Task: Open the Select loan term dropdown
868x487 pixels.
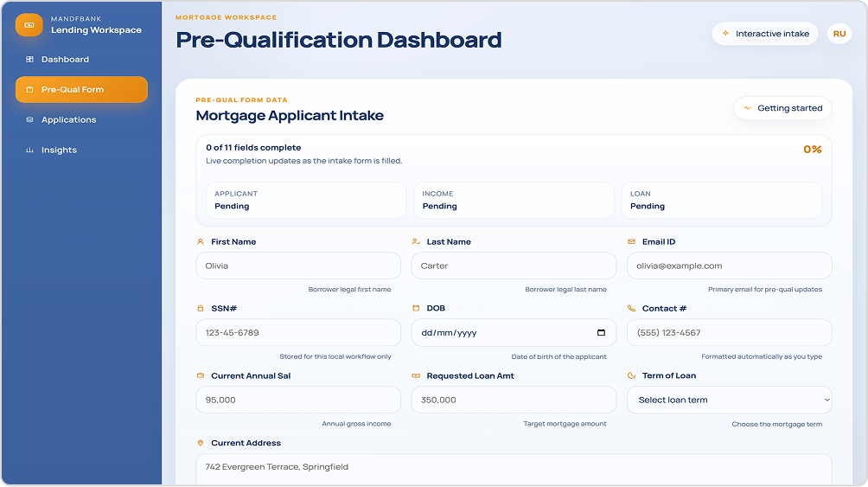Action: [729, 400]
